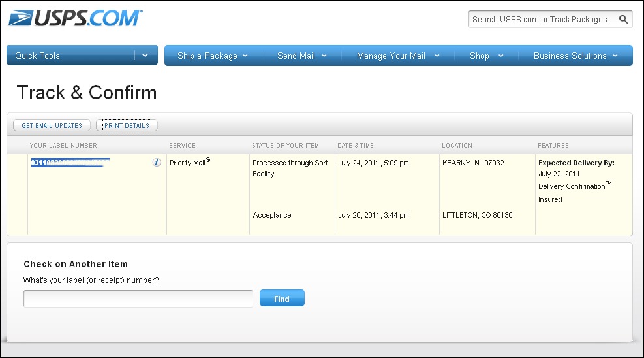Image resolution: width=644 pixels, height=358 pixels.
Task: Click the Expected Delivery By label
Action: [x=576, y=163]
